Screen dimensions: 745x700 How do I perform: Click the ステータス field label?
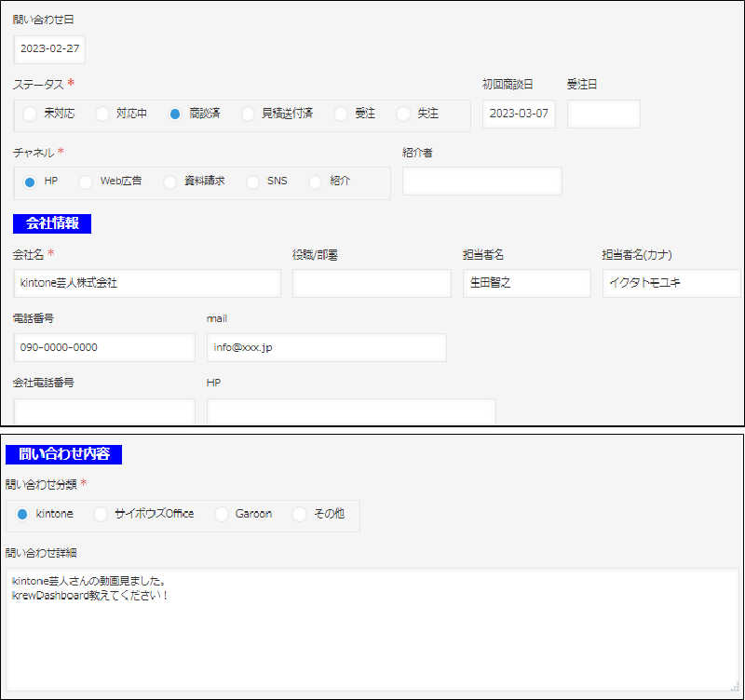38,85
